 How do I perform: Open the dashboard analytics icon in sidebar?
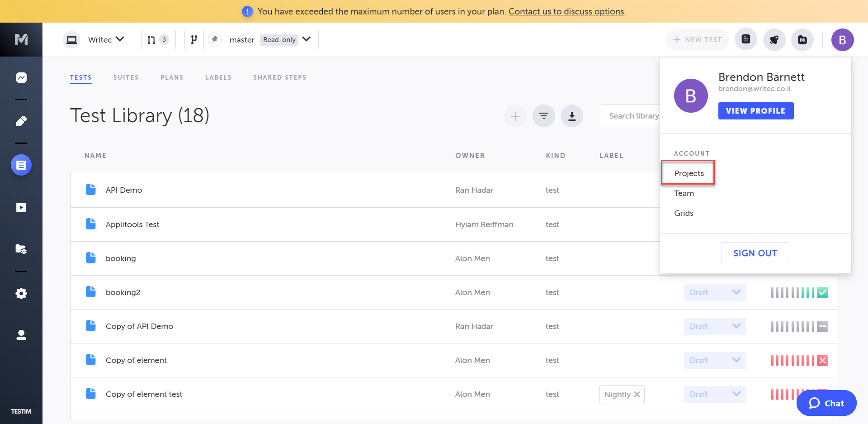click(x=21, y=77)
